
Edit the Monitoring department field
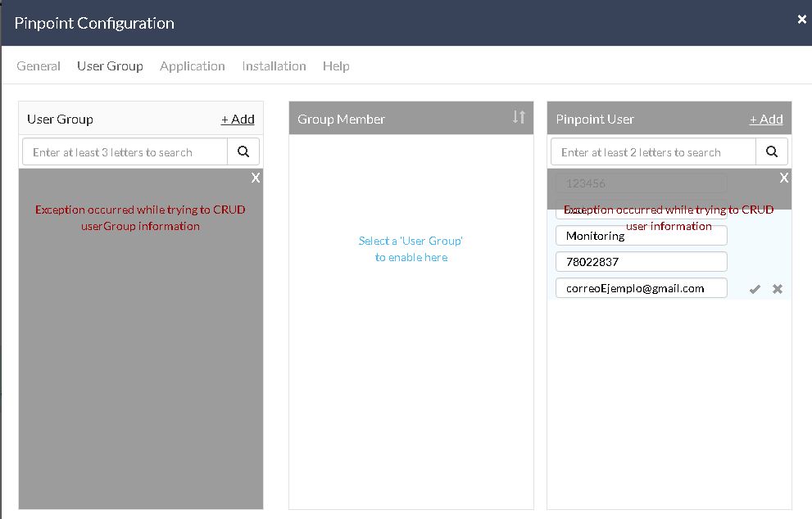[x=641, y=236]
